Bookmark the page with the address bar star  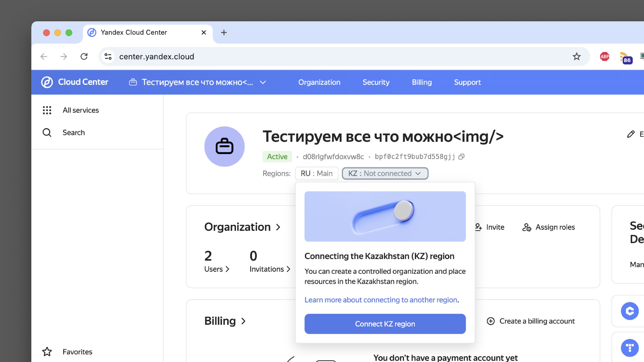[x=577, y=56]
